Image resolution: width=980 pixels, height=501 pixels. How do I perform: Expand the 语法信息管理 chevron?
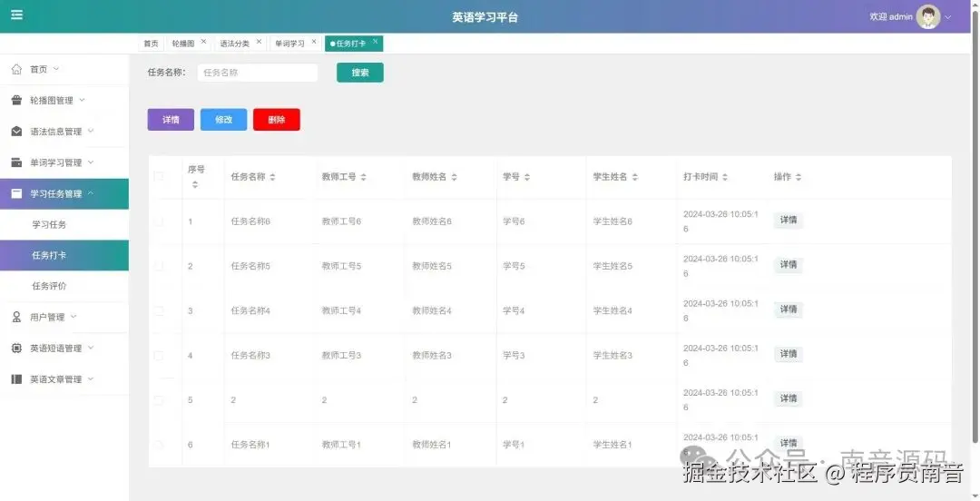click(91, 131)
